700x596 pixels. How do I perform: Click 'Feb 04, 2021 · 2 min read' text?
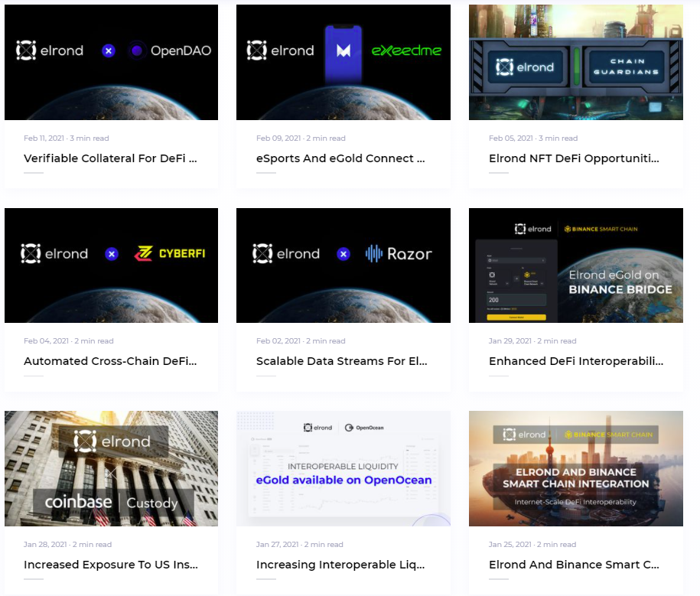pos(69,341)
